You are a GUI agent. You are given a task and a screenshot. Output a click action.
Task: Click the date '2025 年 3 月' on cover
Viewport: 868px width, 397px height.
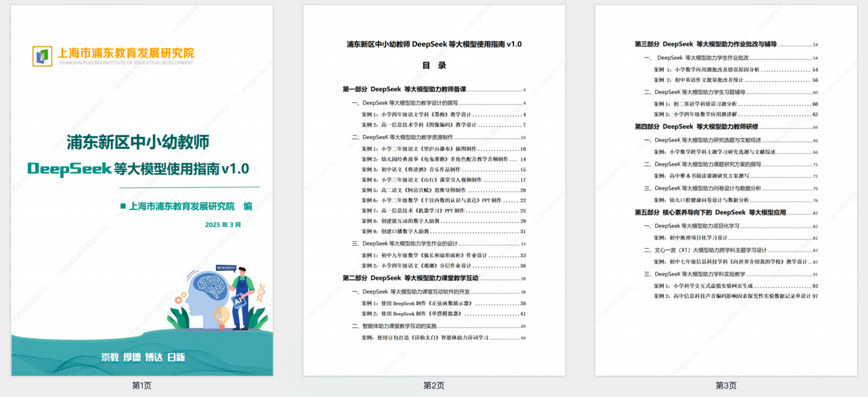[223, 225]
